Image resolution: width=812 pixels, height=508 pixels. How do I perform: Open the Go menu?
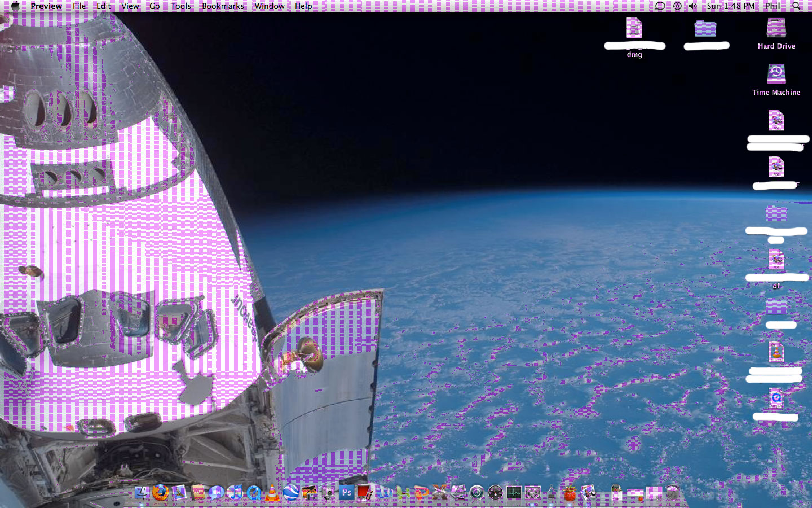point(155,6)
